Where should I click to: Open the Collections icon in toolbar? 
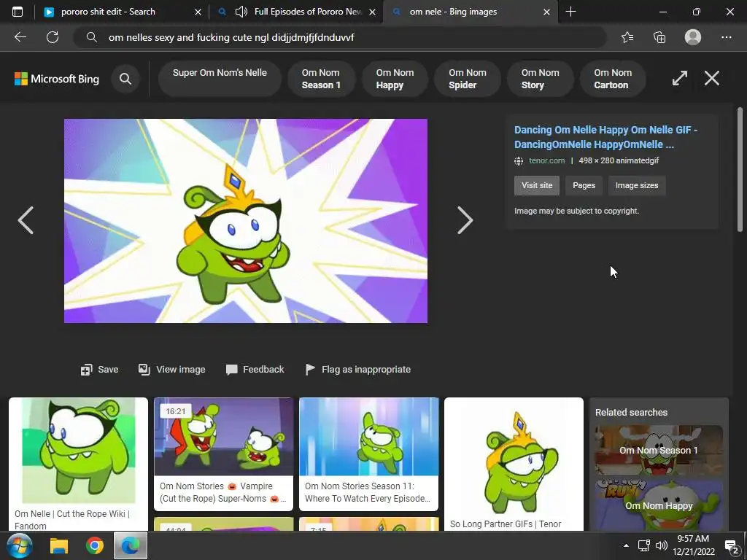pos(659,37)
